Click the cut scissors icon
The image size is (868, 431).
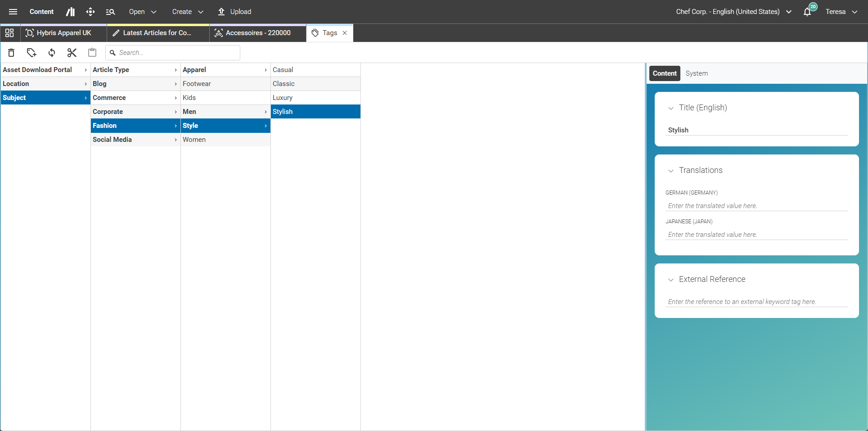coord(72,53)
